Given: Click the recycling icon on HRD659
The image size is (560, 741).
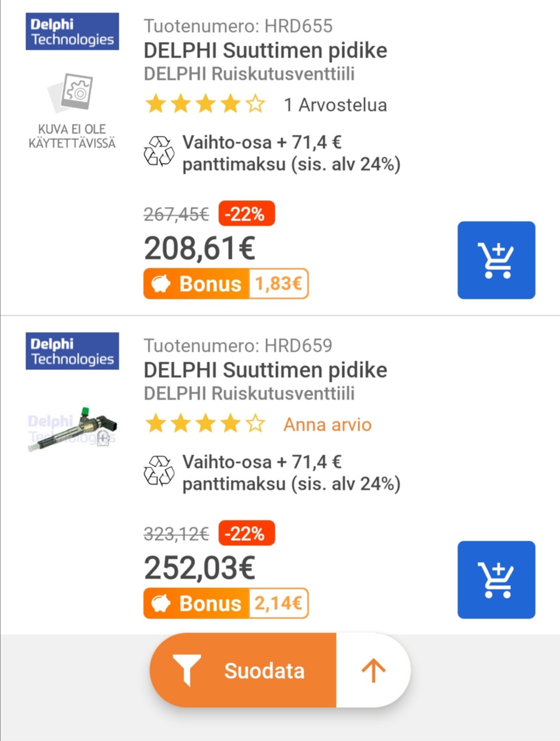Looking at the screenshot, I should tap(159, 471).
